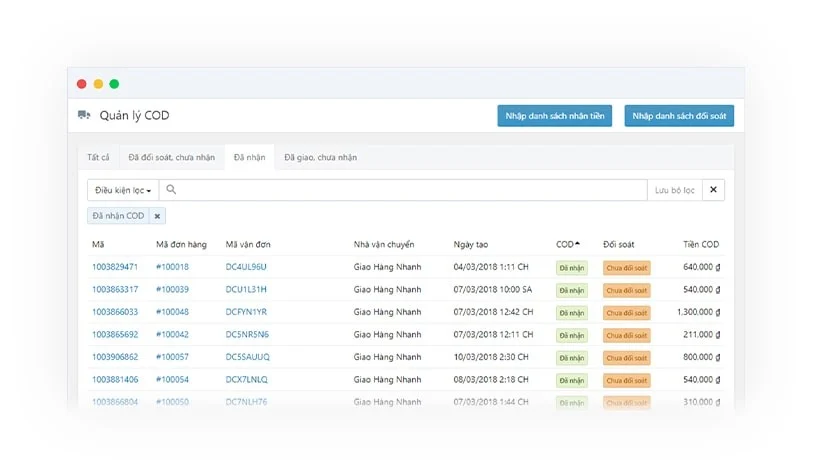The height and width of the screenshot is (473, 813).
Task: Click the yellow window minimize dot
Action: pos(98,84)
